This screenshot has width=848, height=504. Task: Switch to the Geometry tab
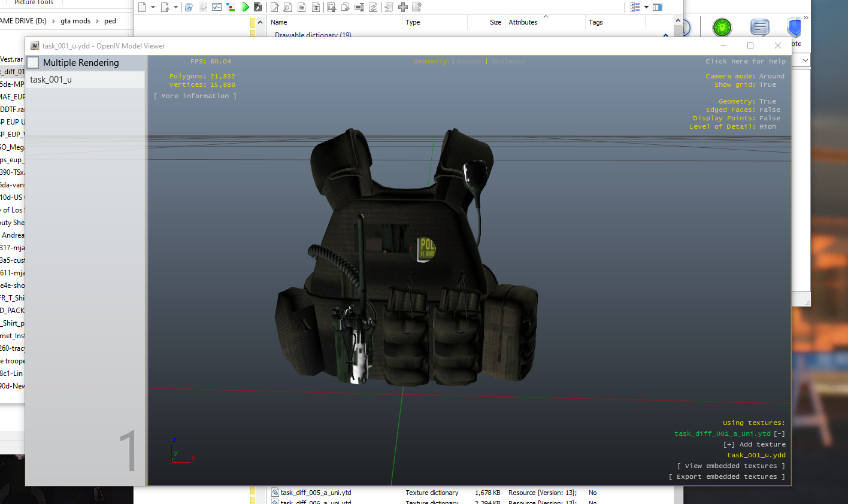coord(430,62)
